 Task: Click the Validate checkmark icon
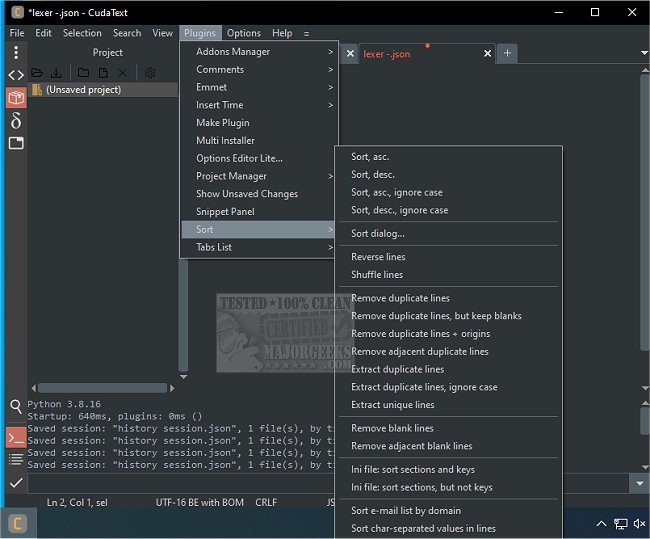16,482
